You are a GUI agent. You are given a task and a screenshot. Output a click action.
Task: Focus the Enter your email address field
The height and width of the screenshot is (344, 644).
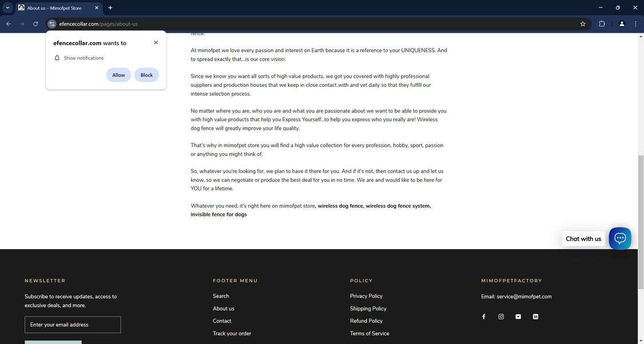point(73,325)
